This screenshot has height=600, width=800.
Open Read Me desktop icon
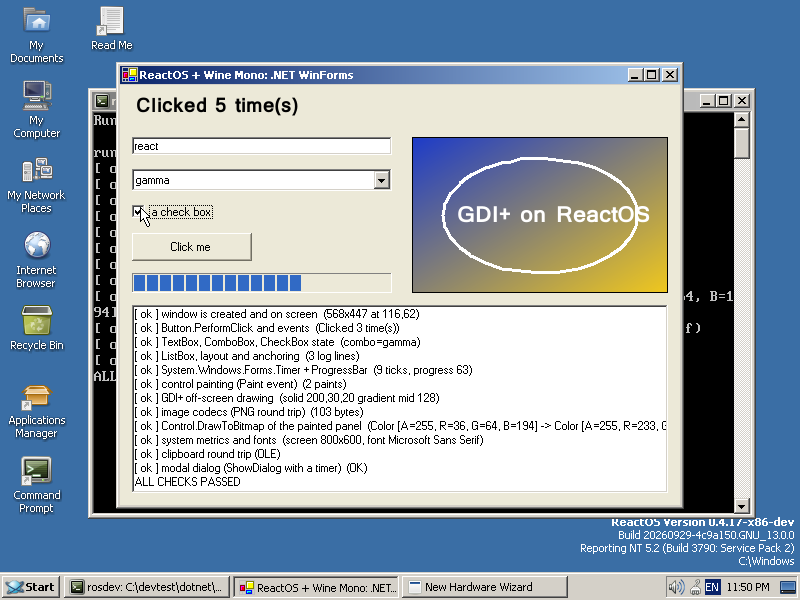(x=111, y=29)
